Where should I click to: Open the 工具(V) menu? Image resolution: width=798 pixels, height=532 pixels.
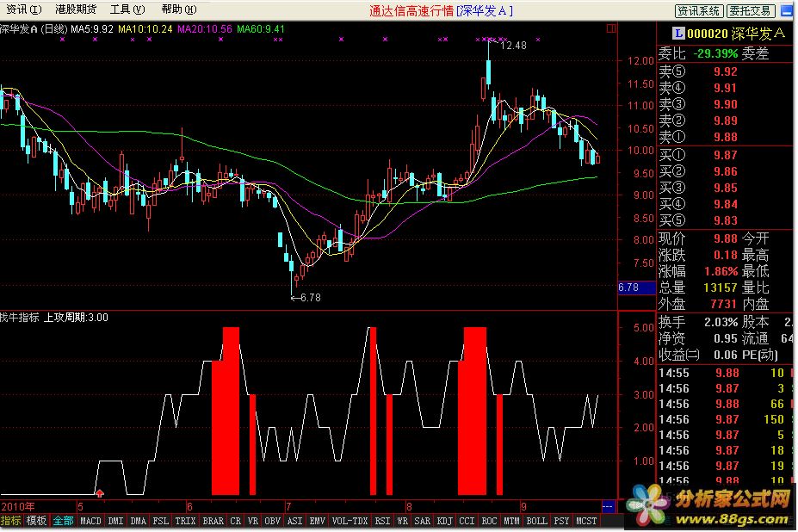coord(127,9)
